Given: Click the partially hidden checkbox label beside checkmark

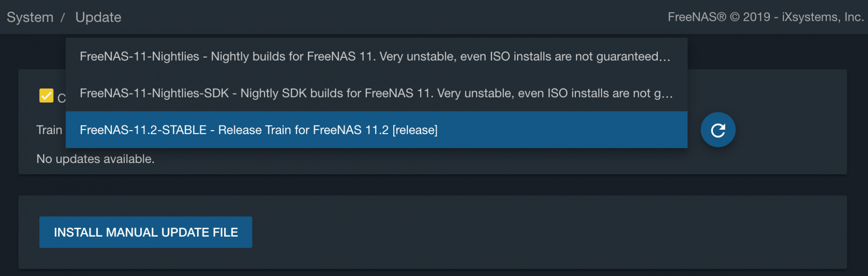Looking at the screenshot, I should click(61, 98).
